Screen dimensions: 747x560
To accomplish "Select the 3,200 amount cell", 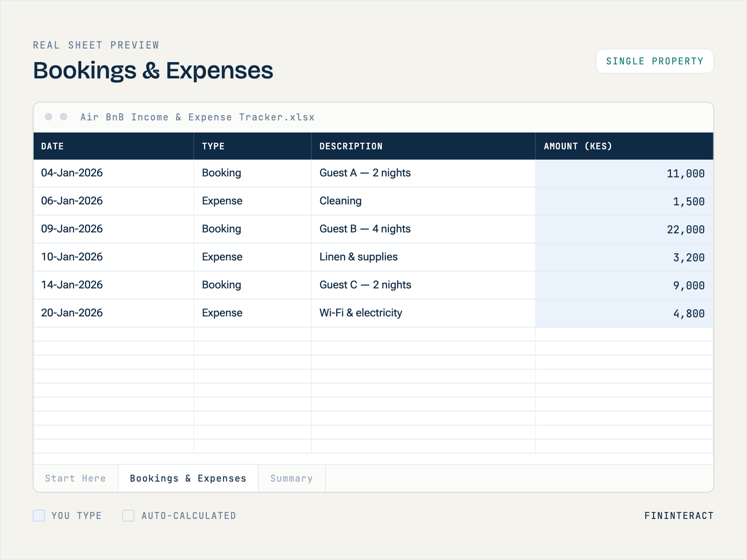I will click(x=625, y=257).
